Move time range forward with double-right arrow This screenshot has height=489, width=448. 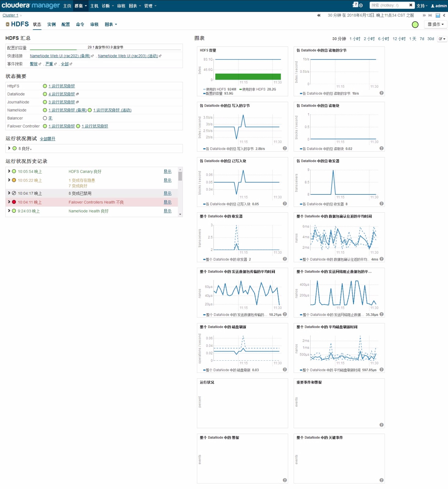coord(424,15)
